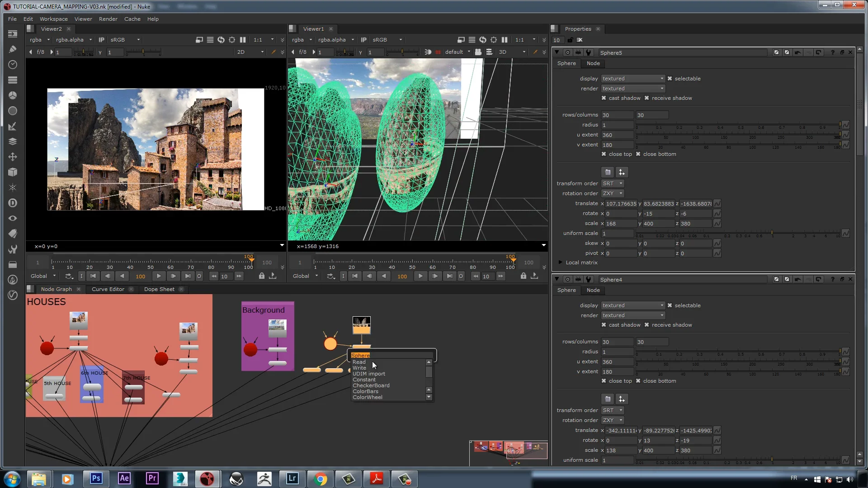The height and width of the screenshot is (488, 868).
Task: Open the rotation order ZXY dropdown
Action: pos(612,193)
